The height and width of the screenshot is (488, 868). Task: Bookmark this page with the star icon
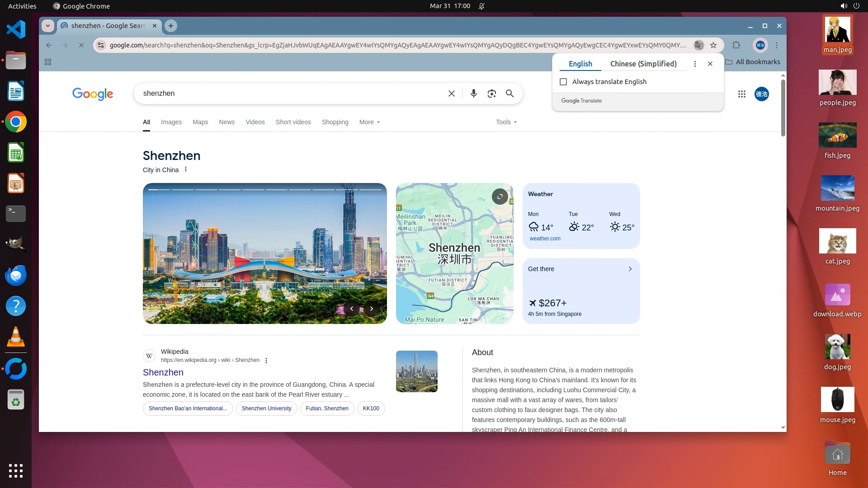coord(713,45)
